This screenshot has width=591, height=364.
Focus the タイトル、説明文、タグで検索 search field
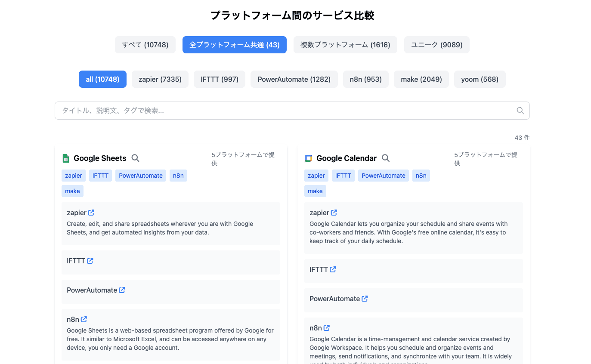click(292, 111)
